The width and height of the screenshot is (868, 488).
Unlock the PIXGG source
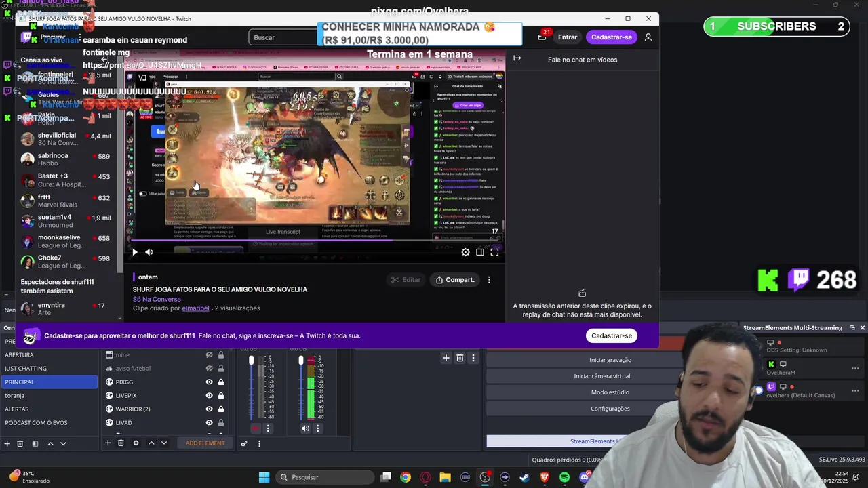[220, 382]
